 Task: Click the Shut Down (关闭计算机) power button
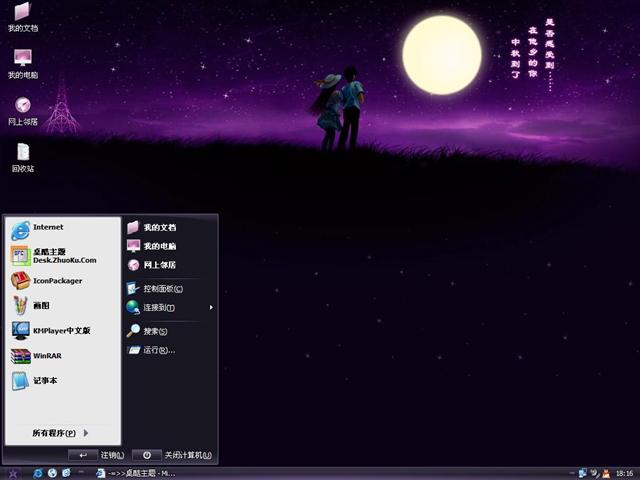click(147, 455)
